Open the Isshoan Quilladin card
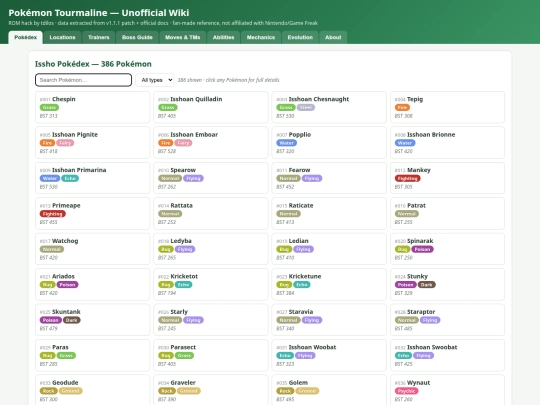The height and width of the screenshot is (405, 540). click(211, 107)
